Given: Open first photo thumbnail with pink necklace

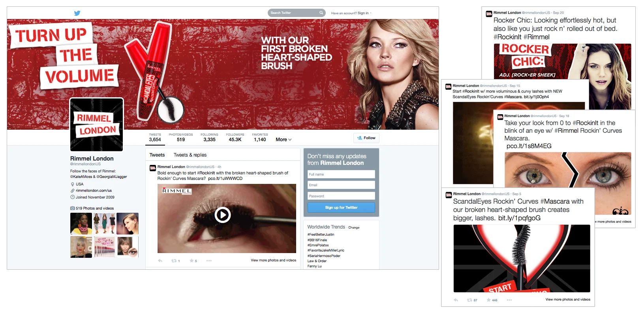Looking at the screenshot, I should click(81, 223).
